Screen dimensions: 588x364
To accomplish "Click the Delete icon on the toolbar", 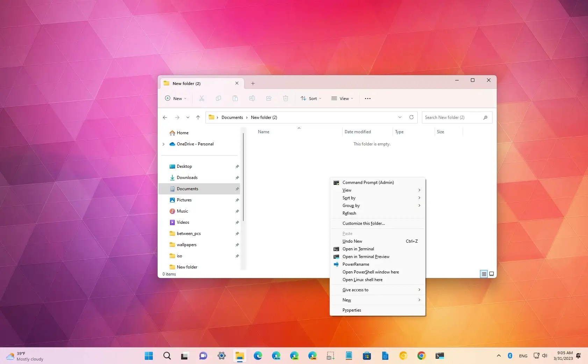I will click(x=286, y=98).
